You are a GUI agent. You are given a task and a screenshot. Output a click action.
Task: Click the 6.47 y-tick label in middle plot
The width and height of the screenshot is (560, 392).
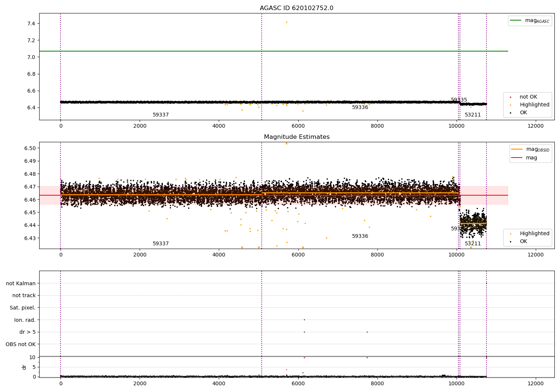pos(30,187)
